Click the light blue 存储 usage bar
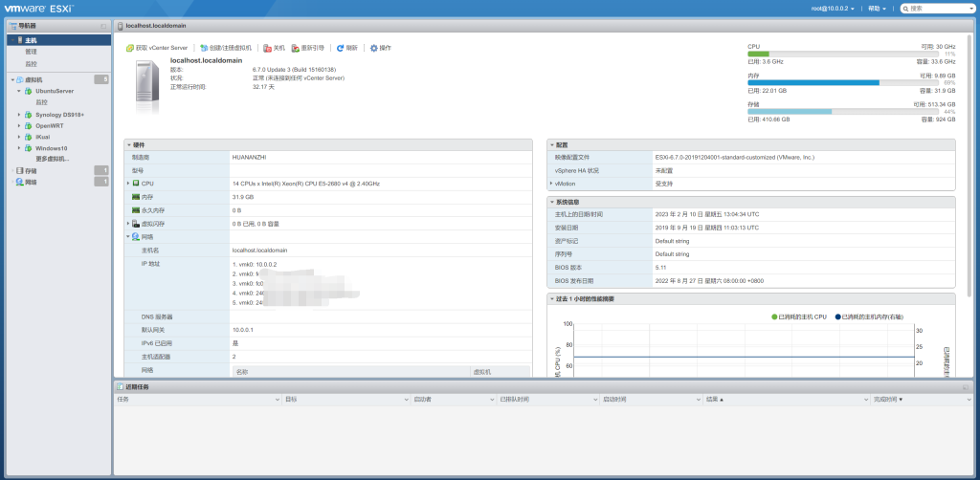 point(790,111)
